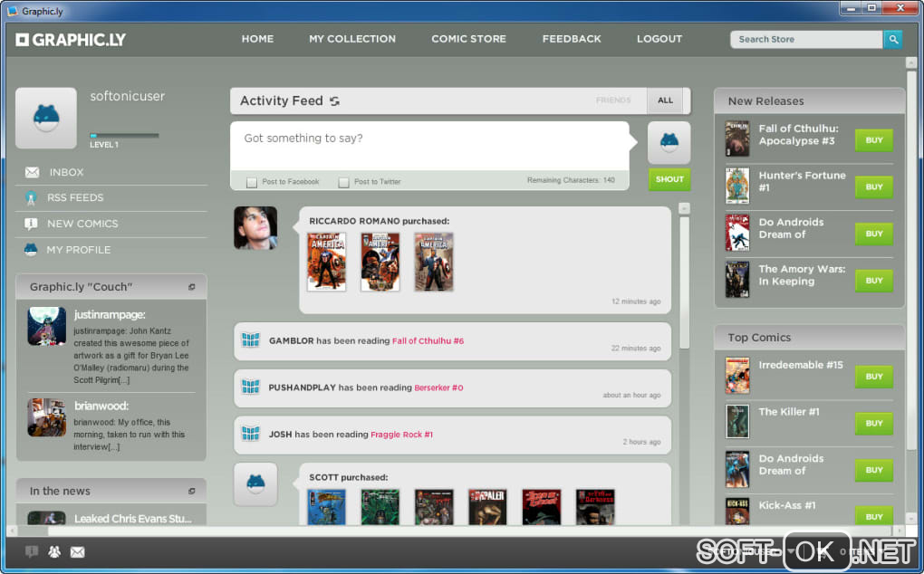Open Hunter's Fortune #1 cover thumbnail
The width and height of the screenshot is (924, 574).
click(737, 186)
